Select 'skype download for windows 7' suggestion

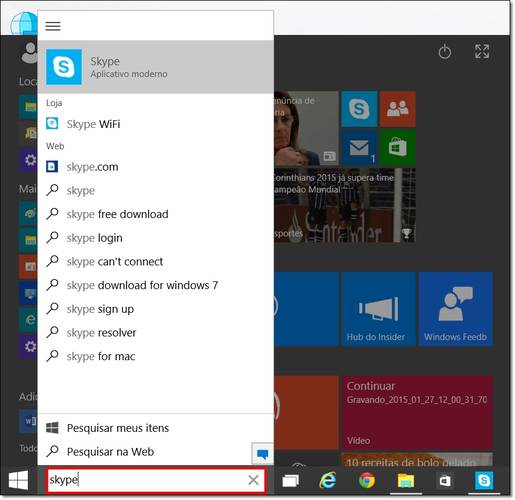pyautogui.click(x=156, y=285)
